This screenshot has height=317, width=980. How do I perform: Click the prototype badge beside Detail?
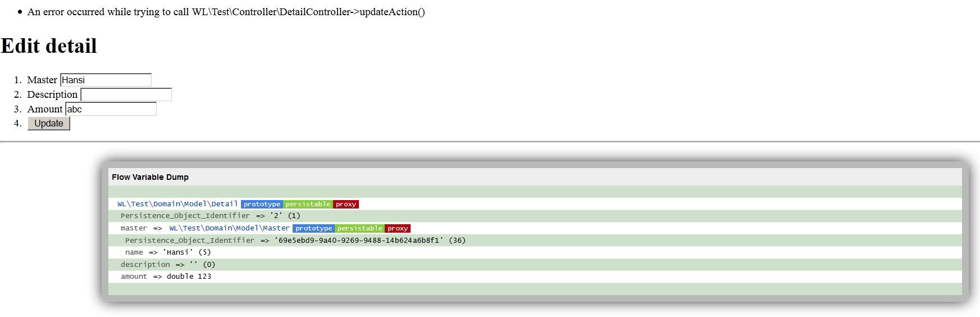(x=262, y=204)
